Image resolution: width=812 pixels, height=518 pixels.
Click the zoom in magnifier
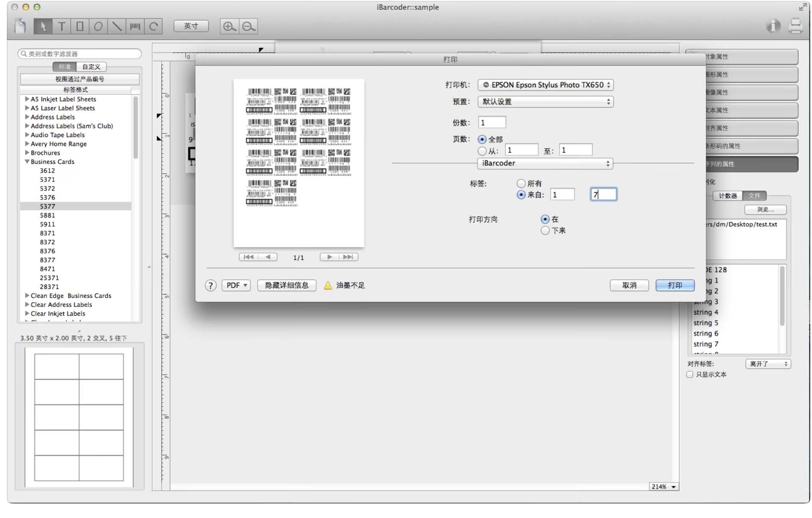[x=229, y=27]
